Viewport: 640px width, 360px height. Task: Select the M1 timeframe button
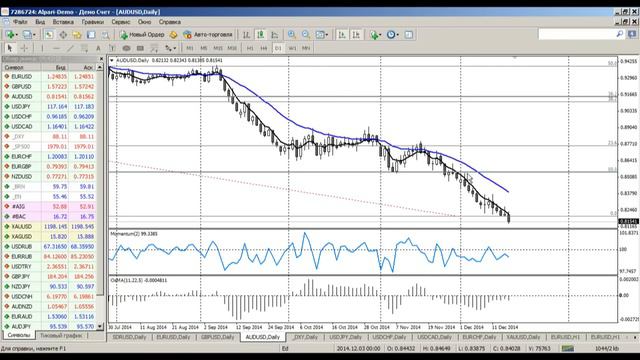[x=190, y=48]
